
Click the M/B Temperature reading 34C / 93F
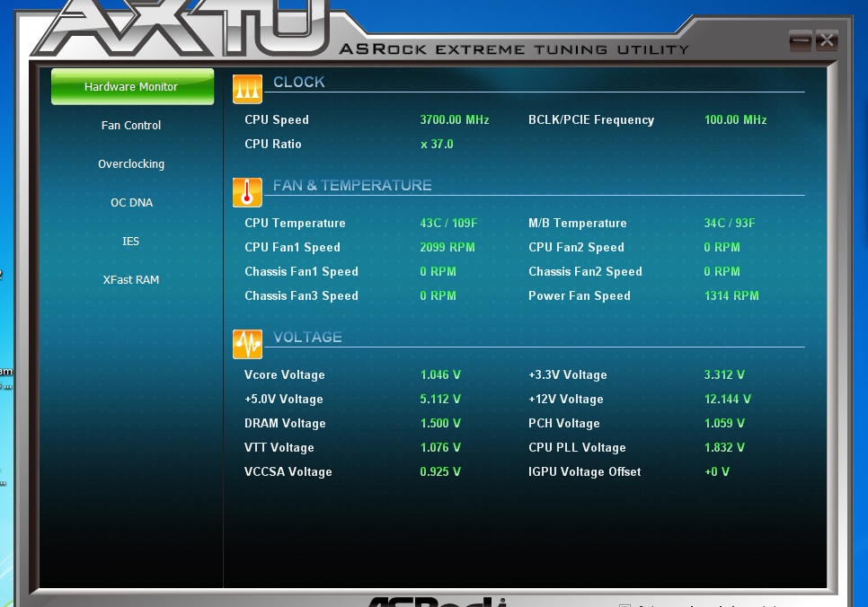(x=729, y=223)
